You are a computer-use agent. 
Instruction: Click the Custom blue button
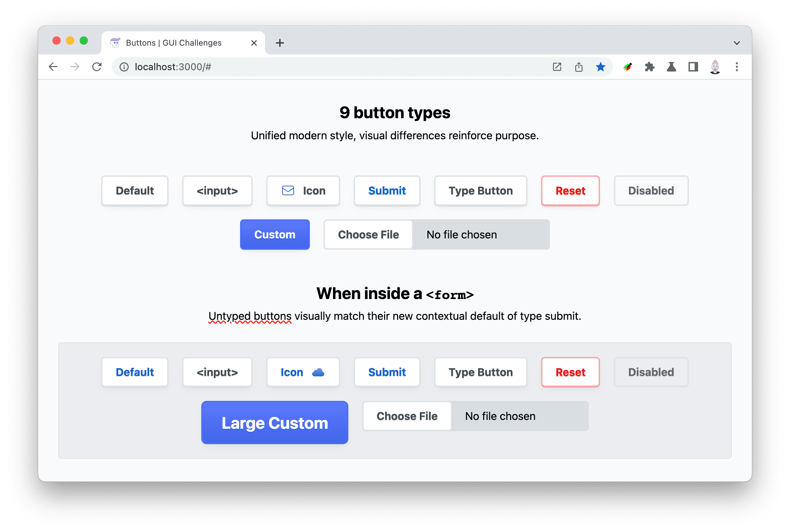coord(275,234)
